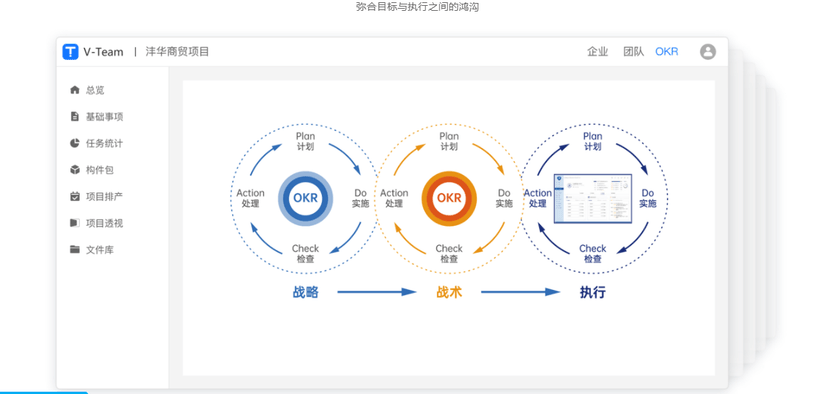The image size is (828, 394).
Task: Click the document icon beside 基础事项
Action: coord(74,116)
